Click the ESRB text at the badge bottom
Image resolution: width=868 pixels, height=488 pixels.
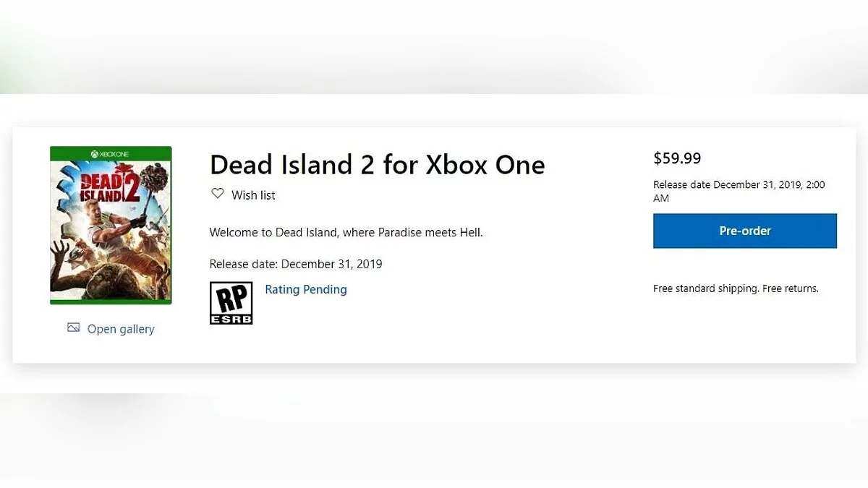pyautogui.click(x=231, y=318)
